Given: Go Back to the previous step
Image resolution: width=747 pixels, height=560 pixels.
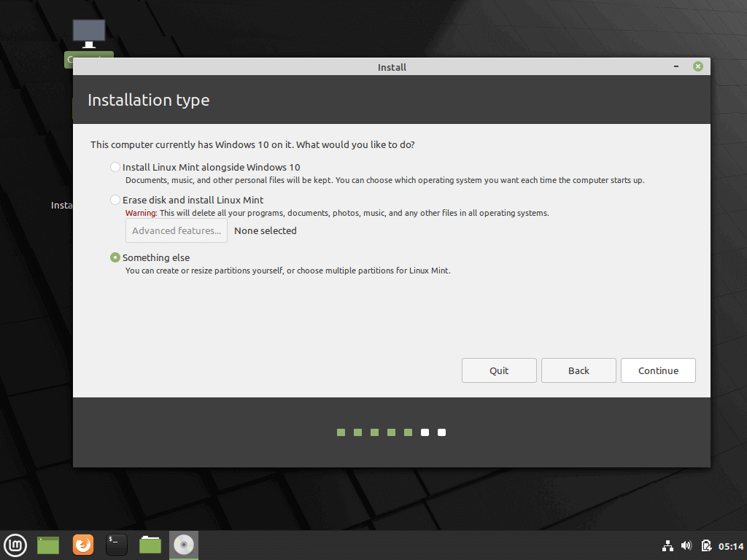Looking at the screenshot, I should (x=578, y=370).
